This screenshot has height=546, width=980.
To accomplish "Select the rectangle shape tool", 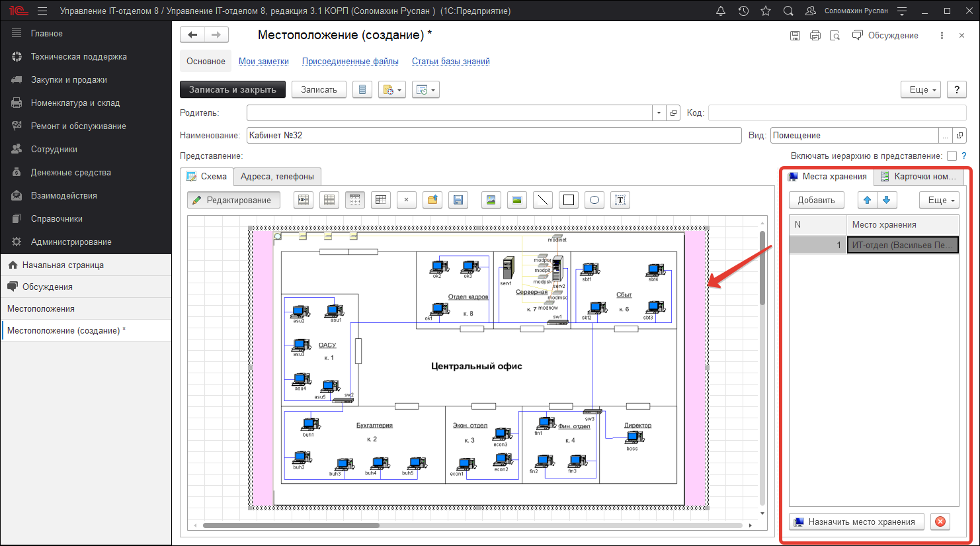I will click(568, 201).
